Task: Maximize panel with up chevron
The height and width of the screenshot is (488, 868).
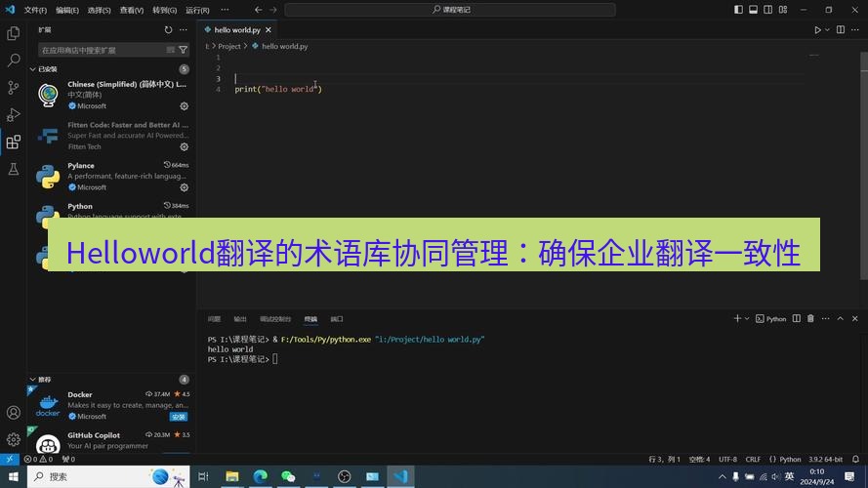Action: click(841, 319)
